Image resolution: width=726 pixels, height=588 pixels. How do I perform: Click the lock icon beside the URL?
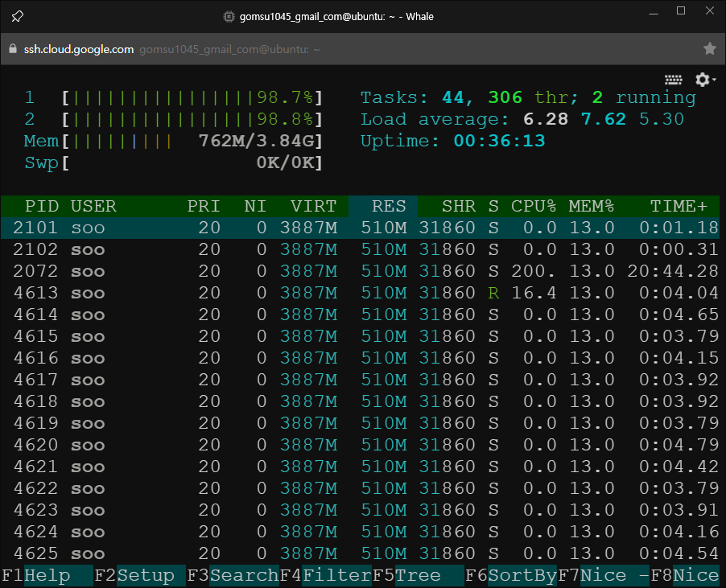click(13, 48)
